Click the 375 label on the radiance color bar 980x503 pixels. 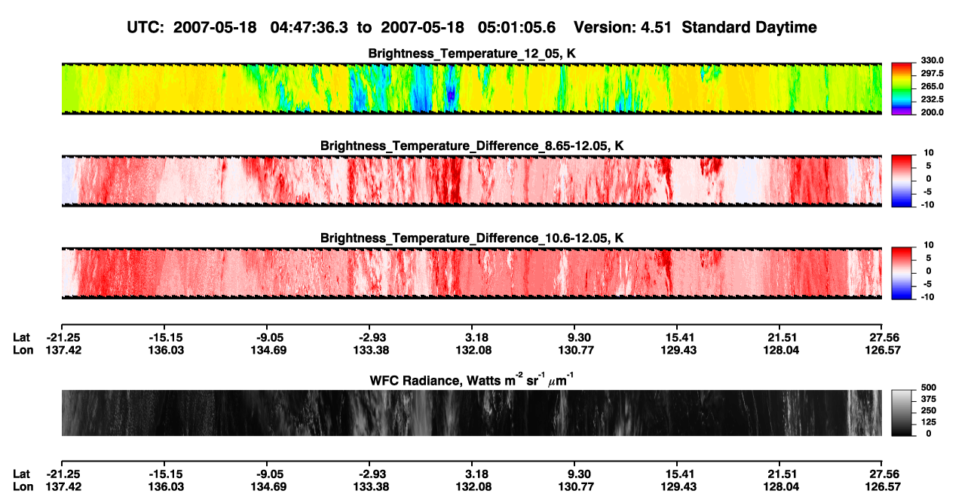pos(929,400)
